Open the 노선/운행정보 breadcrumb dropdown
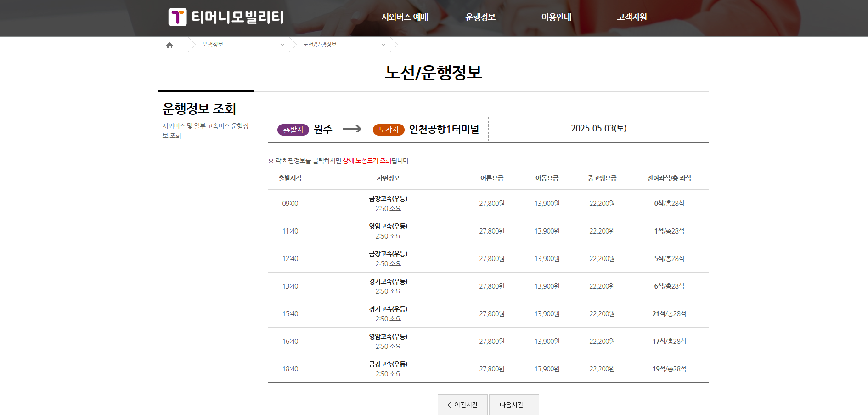The image size is (868, 416). point(383,45)
